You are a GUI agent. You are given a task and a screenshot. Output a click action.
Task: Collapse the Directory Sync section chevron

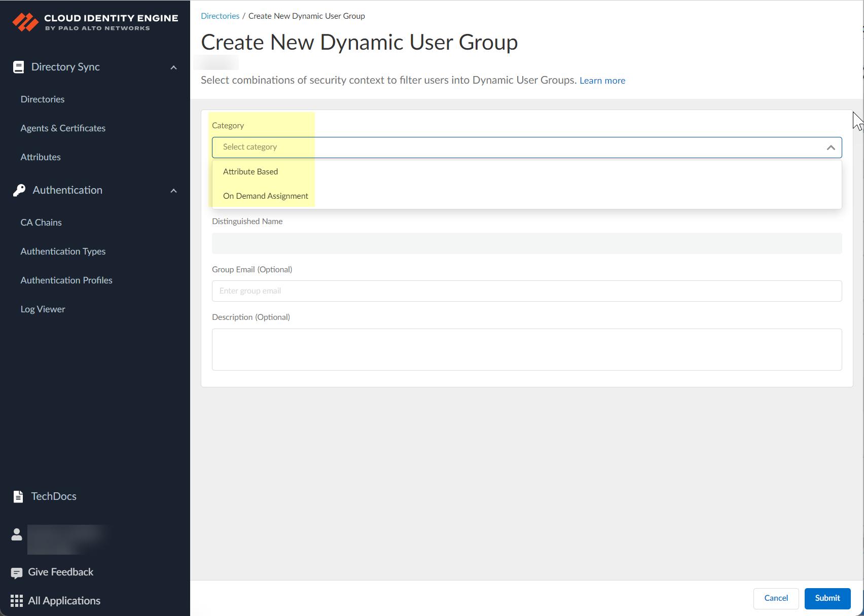point(173,67)
